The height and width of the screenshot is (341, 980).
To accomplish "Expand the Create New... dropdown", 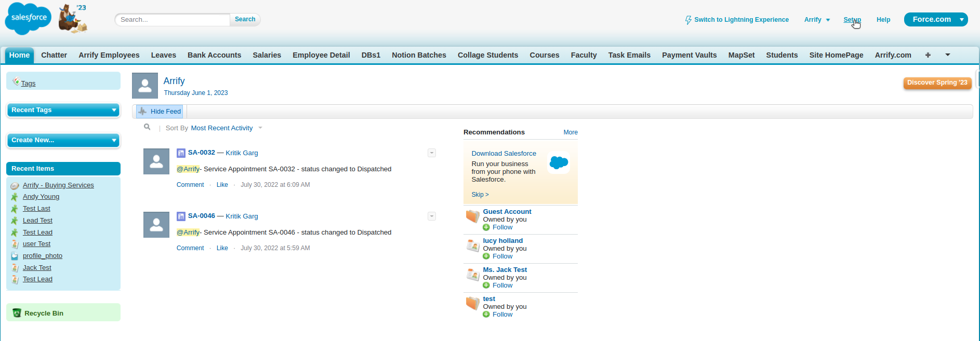I will [114, 140].
